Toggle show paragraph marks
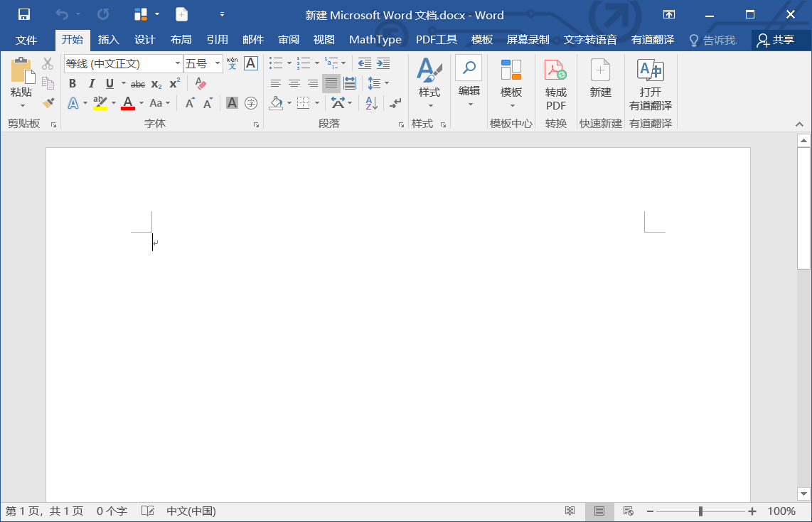 point(395,103)
